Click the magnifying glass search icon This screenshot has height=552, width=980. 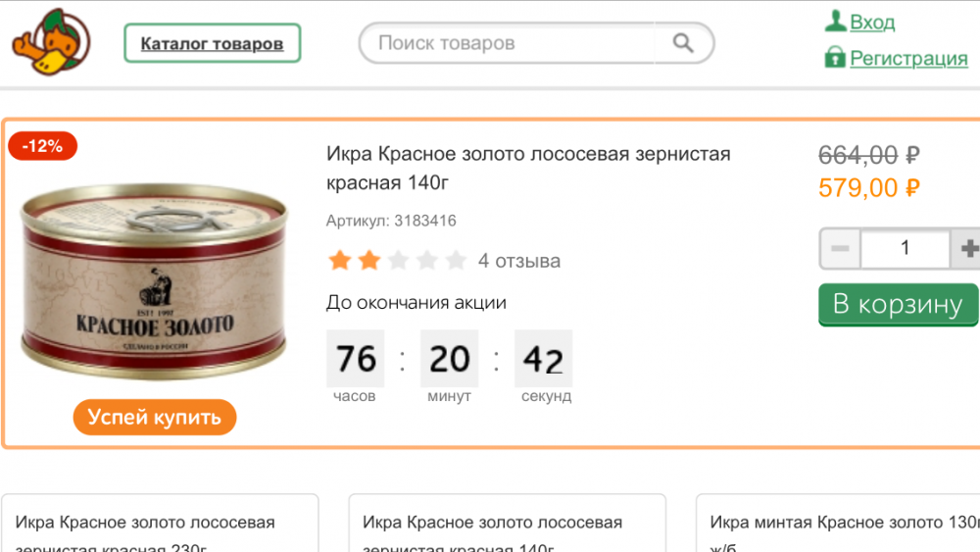[683, 43]
